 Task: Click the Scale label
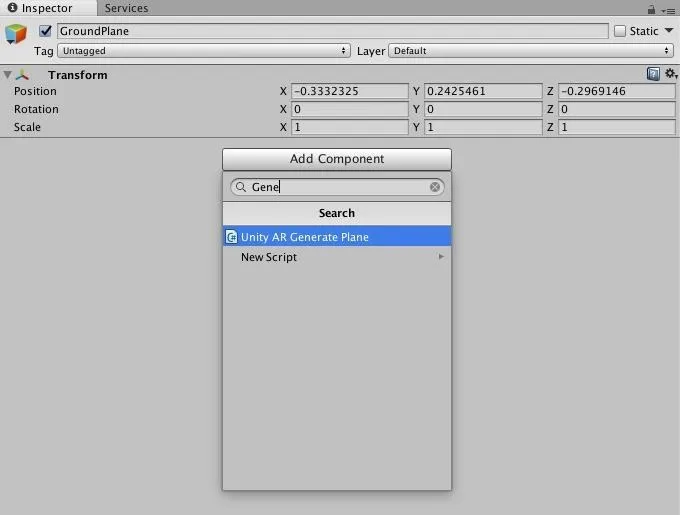point(27,127)
